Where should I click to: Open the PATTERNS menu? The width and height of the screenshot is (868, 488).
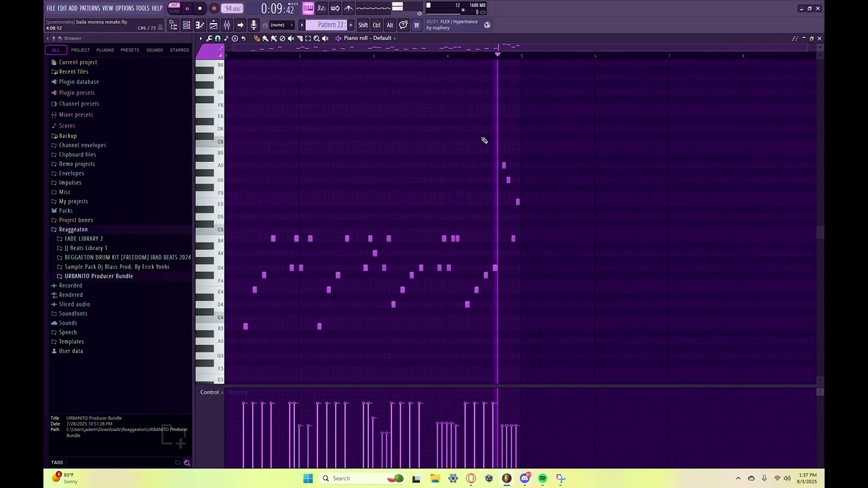(90, 8)
